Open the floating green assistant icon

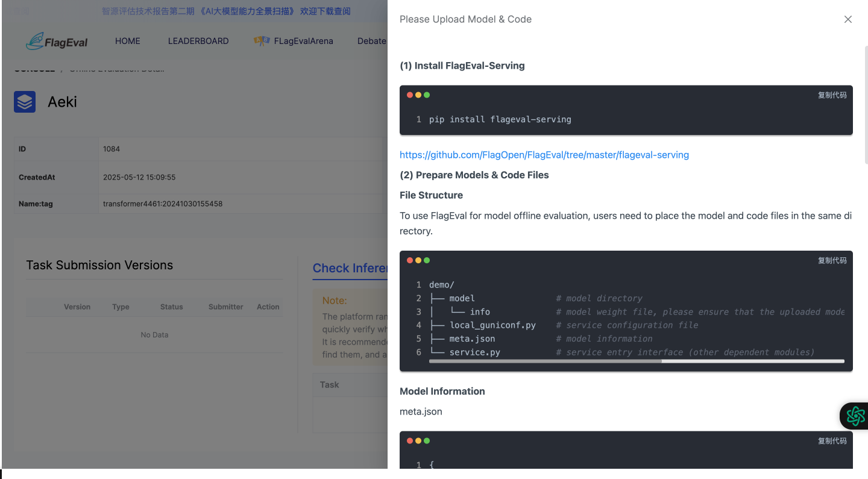click(x=855, y=416)
